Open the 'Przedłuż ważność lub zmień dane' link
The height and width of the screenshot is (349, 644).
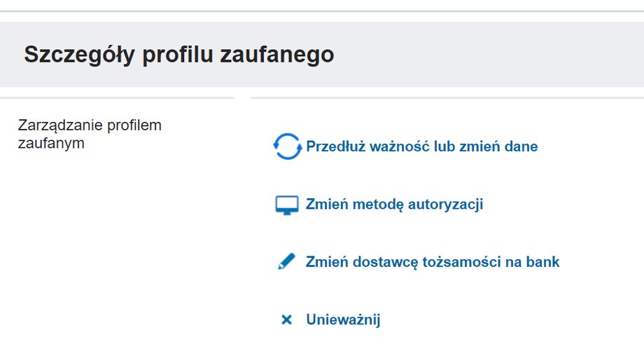tap(422, 146)
